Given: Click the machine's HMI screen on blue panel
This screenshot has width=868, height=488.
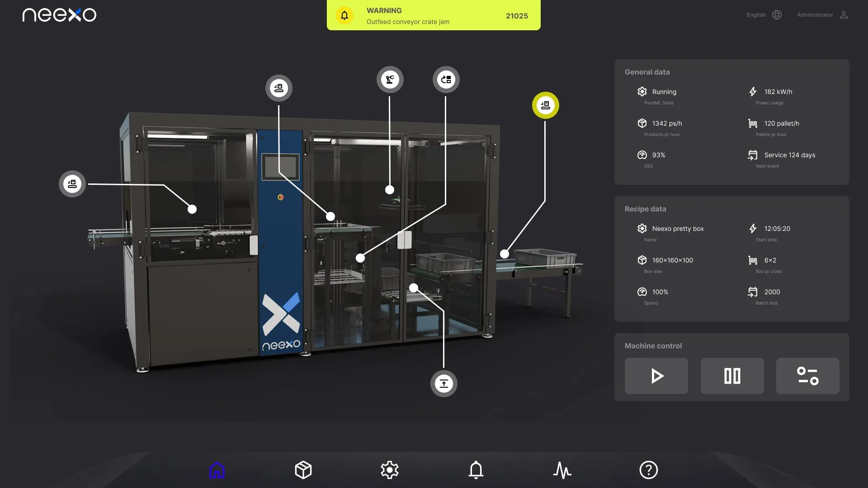Looking at the screenshot, I should click(280, 167).
